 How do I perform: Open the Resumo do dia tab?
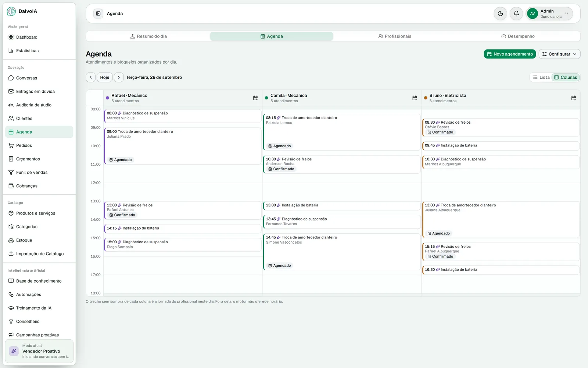[148, 36]
